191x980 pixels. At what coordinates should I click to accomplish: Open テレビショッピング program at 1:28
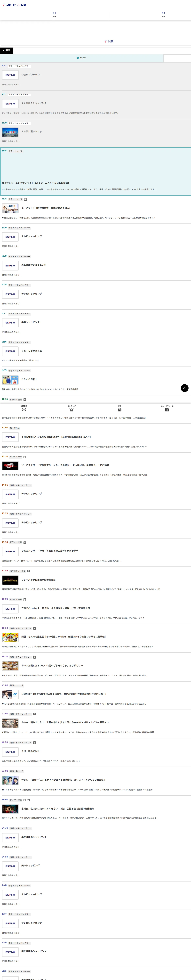[32, 894]
